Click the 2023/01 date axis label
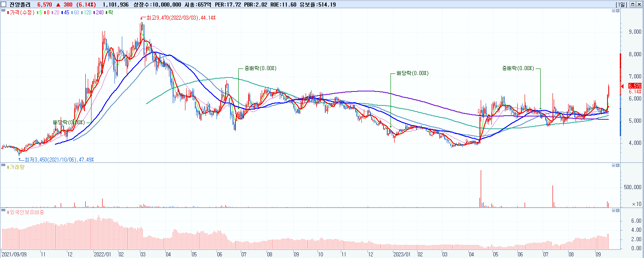The image size is (644, 258). point(402,254)
